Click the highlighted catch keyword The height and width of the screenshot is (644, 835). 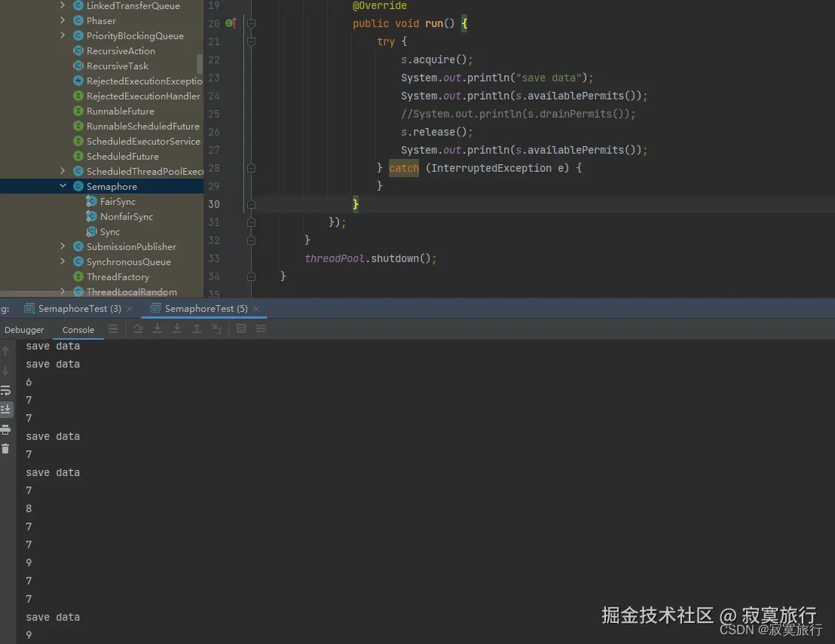tap(404, 168)
